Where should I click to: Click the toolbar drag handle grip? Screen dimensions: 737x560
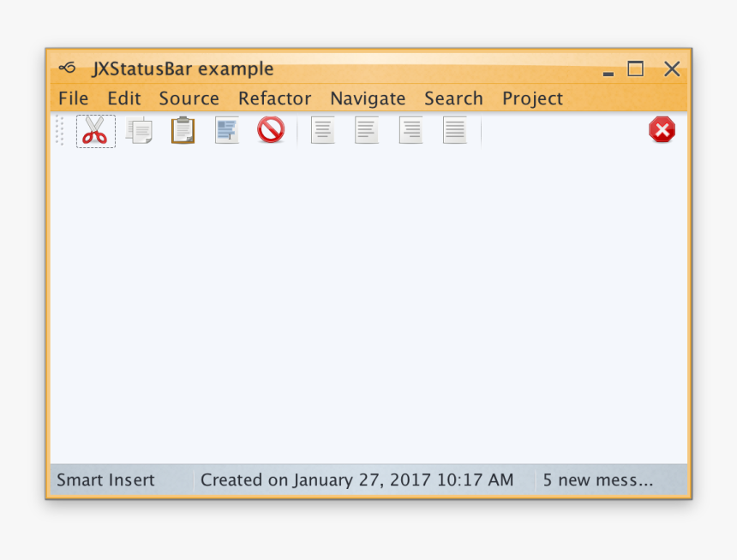pos(60,130)
